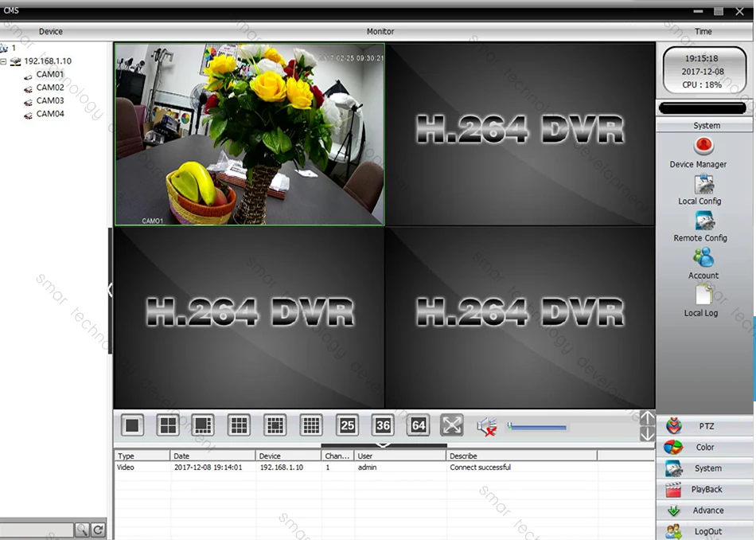756x540 pixels.
Task: Toggle full screen monitor view
Action: click(452, 425)
